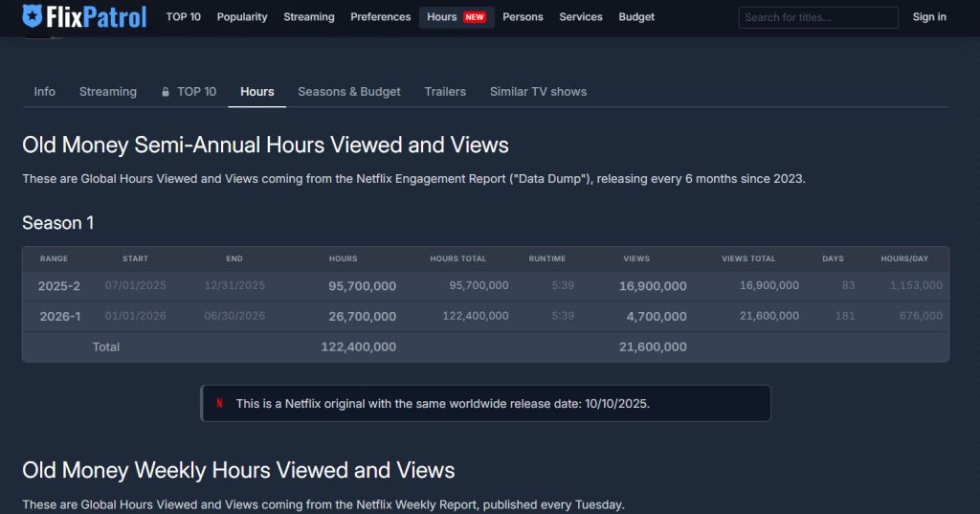
Task: Click the 26,700,000 hours value
Action: (x=363, y=317)
